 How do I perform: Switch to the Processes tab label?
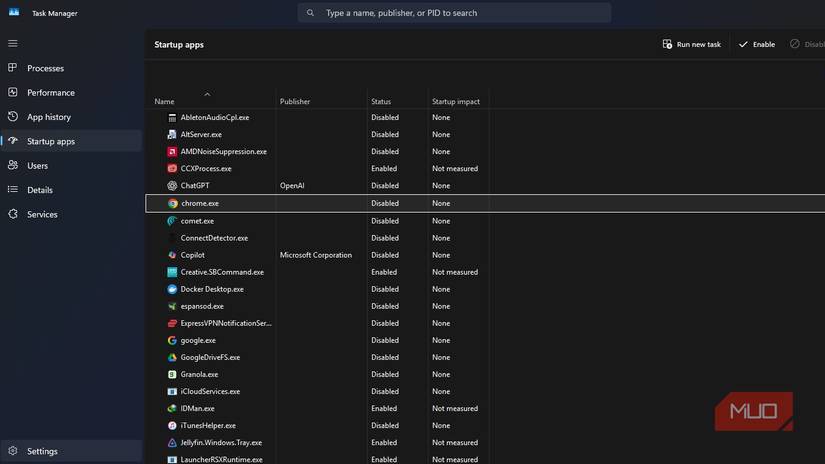click(45, 68)
